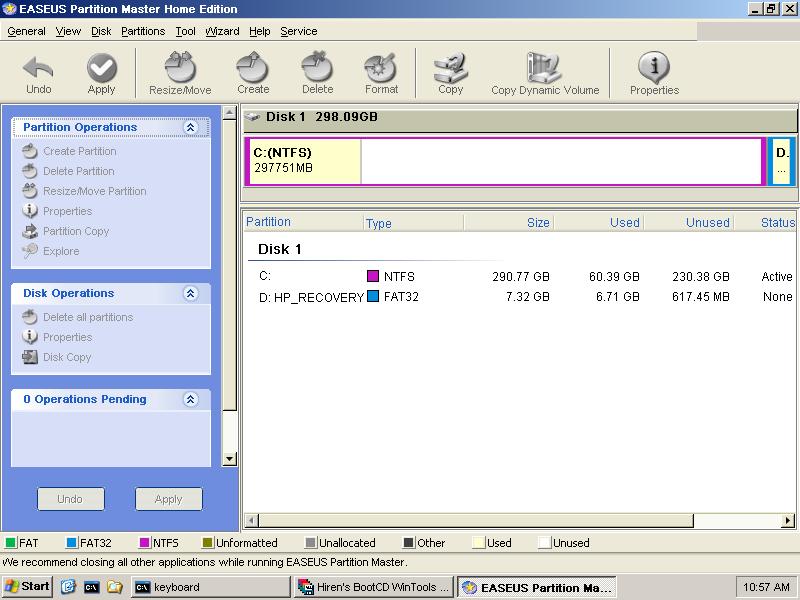Image resolution: width=800 pixels, height=600 pixels.
Task: Click the Partition column header
Action: pos(303,222)
